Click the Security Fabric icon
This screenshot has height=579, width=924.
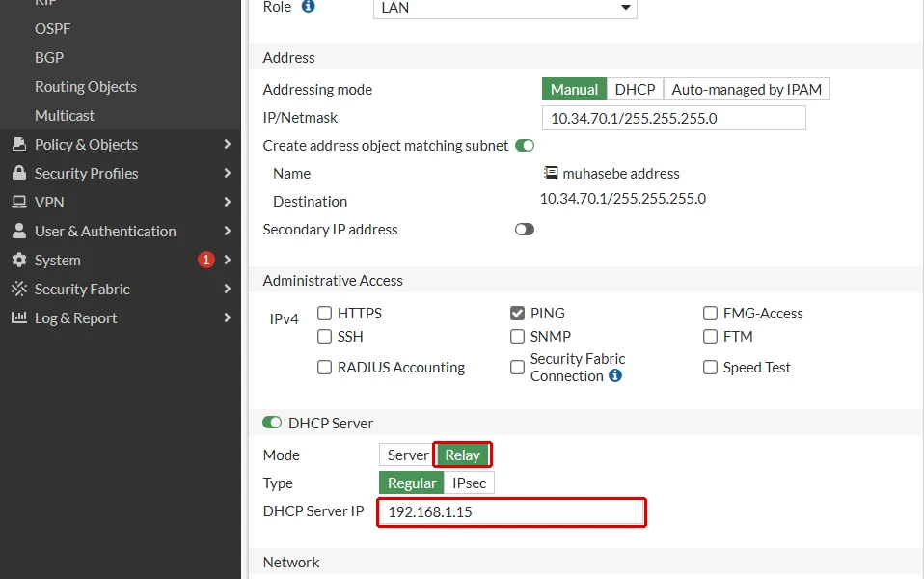(19, 289)
